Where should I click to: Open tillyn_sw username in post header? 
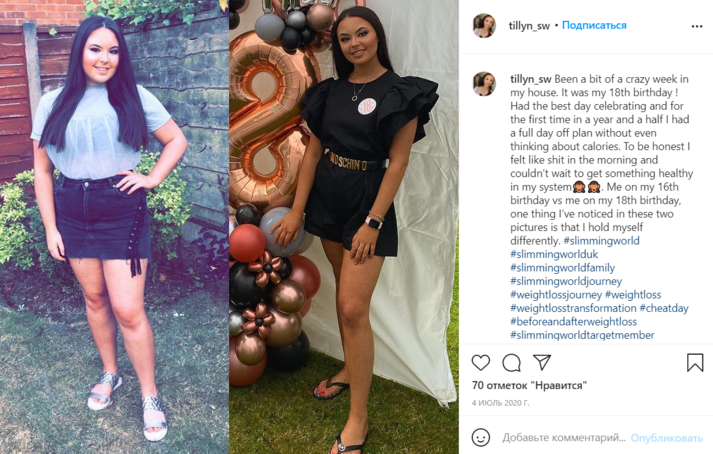coord(529,26)
